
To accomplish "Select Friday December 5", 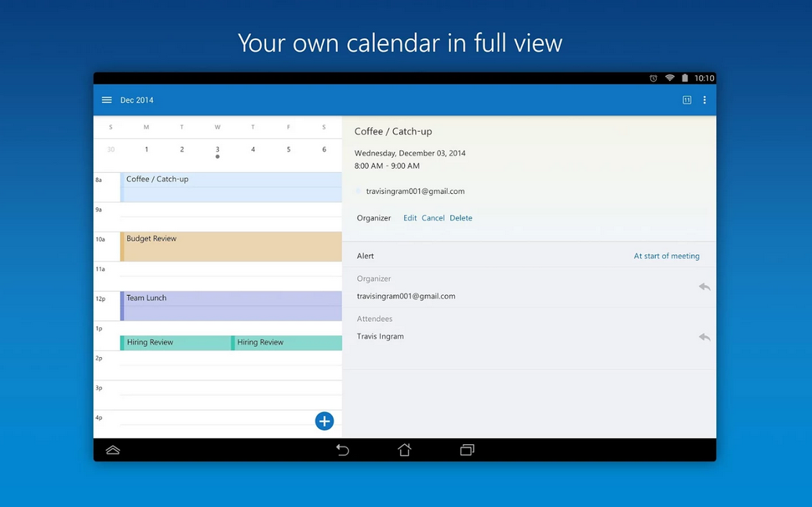I will tap(289, 149).
